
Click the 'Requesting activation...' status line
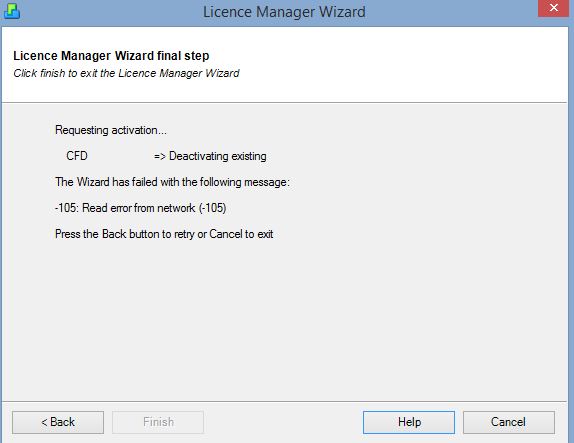(111, 130)
